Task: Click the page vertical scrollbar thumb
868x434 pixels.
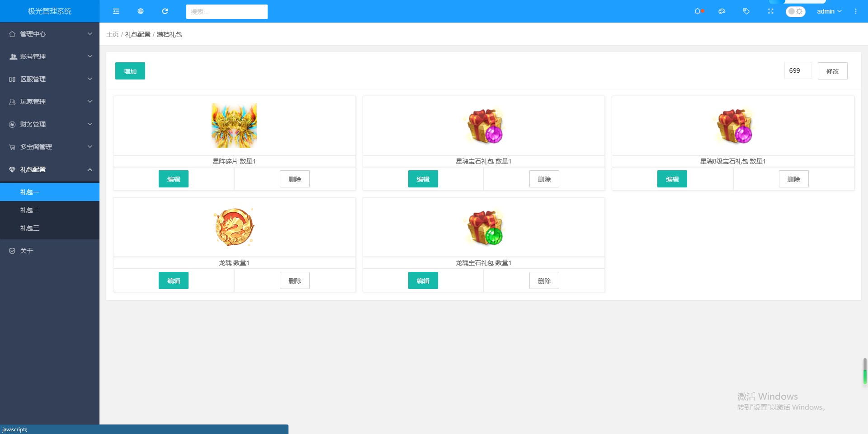Action: coord(865,371)
